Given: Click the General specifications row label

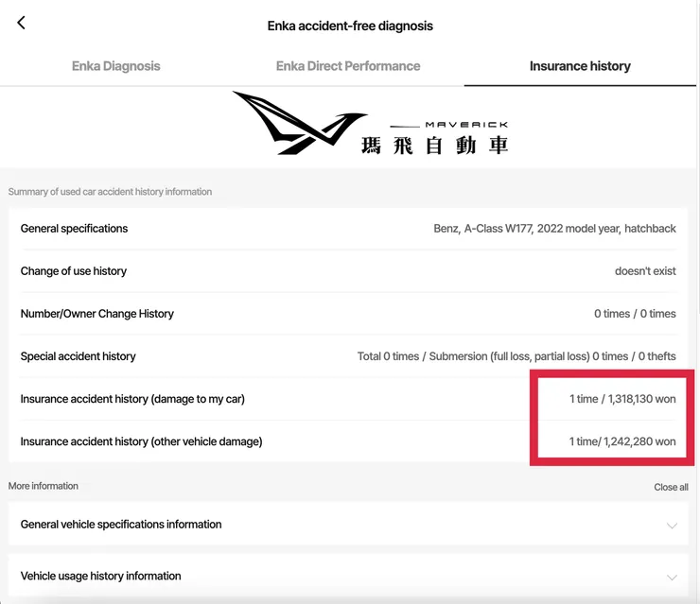Looking at the screenshot, I should point(74,229).
